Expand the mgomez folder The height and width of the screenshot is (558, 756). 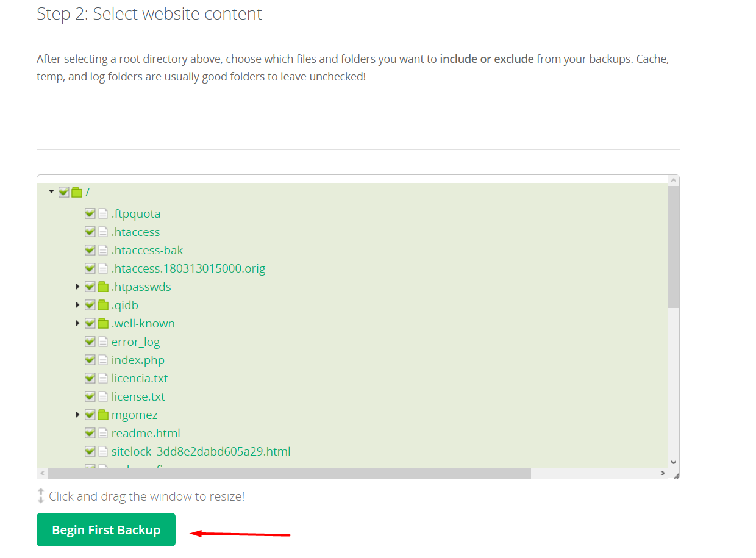tap(77, 415)
